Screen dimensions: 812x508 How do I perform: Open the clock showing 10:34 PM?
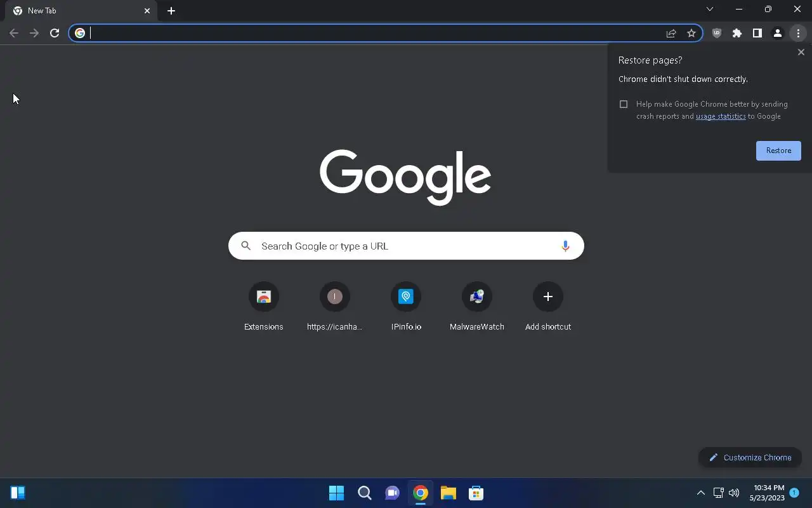coord(767,493)
